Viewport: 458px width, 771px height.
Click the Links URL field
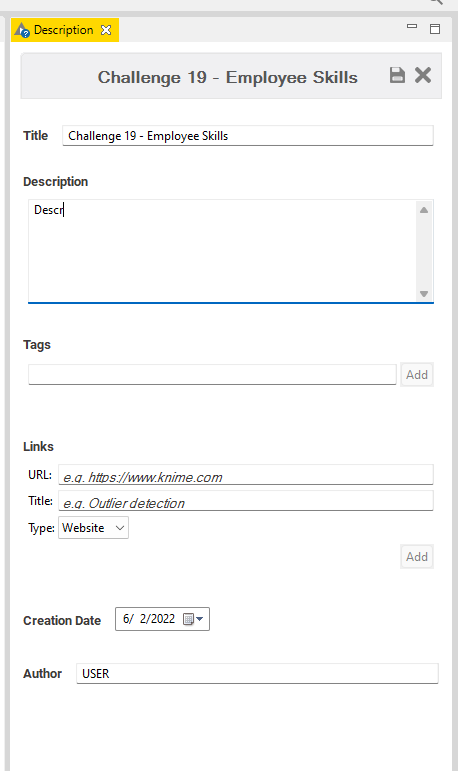point(246,475)
